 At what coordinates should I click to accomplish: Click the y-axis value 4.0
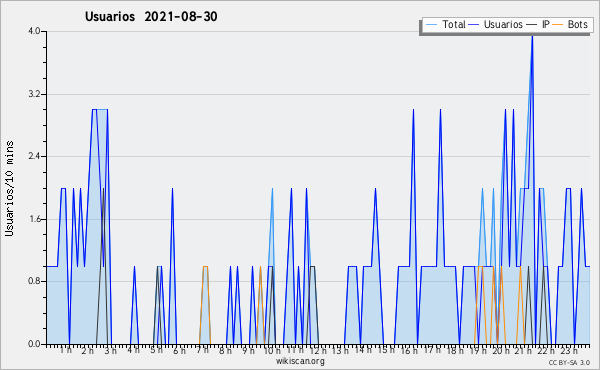[34, 31]
